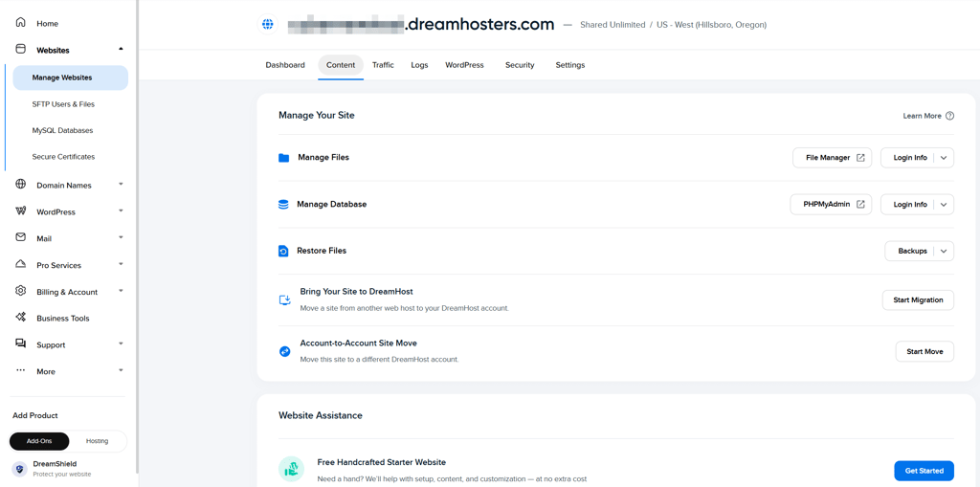Open the Backups dropdown chevron

coord(944,251)
